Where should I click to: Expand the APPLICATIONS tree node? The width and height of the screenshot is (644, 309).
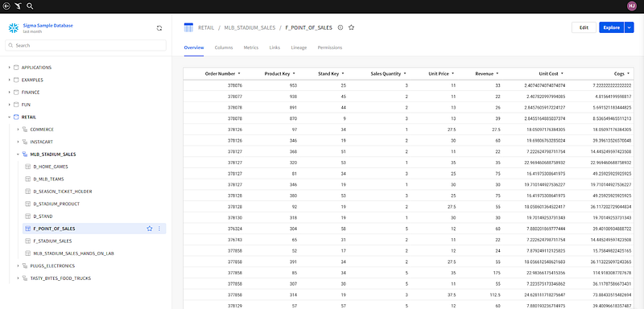coord(9,68)
